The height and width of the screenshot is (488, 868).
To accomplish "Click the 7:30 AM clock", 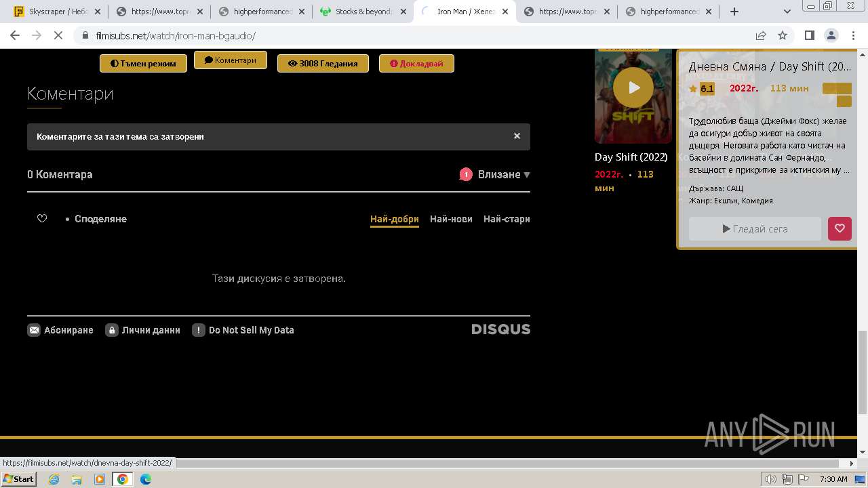I will [833, 479].
